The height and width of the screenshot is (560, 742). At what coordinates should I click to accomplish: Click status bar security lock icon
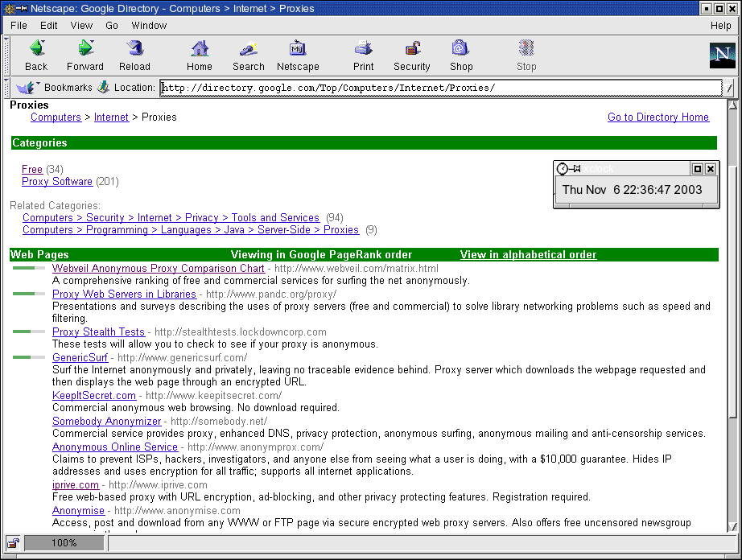point(13,542)
